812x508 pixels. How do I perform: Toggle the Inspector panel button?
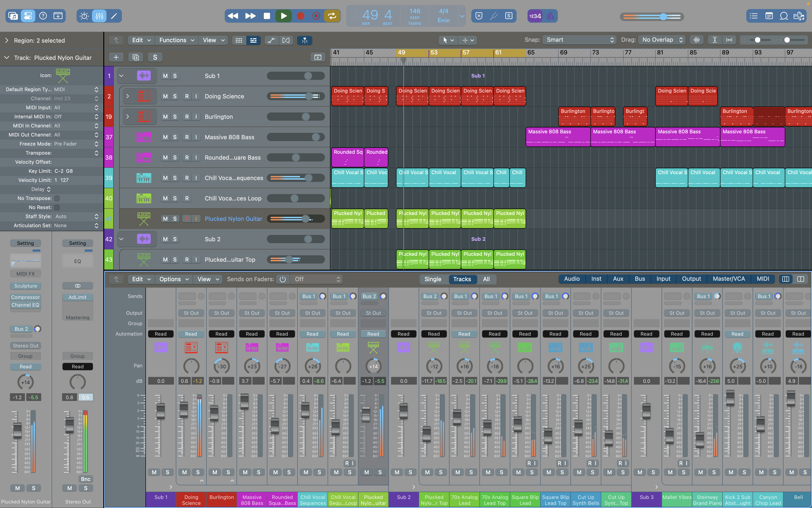click(x=28, y=16)
